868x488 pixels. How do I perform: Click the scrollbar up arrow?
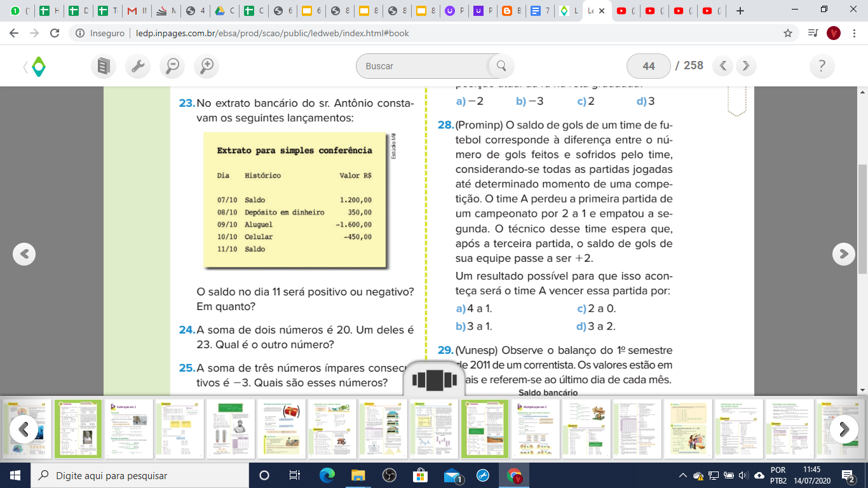click(x=862, y=91)
